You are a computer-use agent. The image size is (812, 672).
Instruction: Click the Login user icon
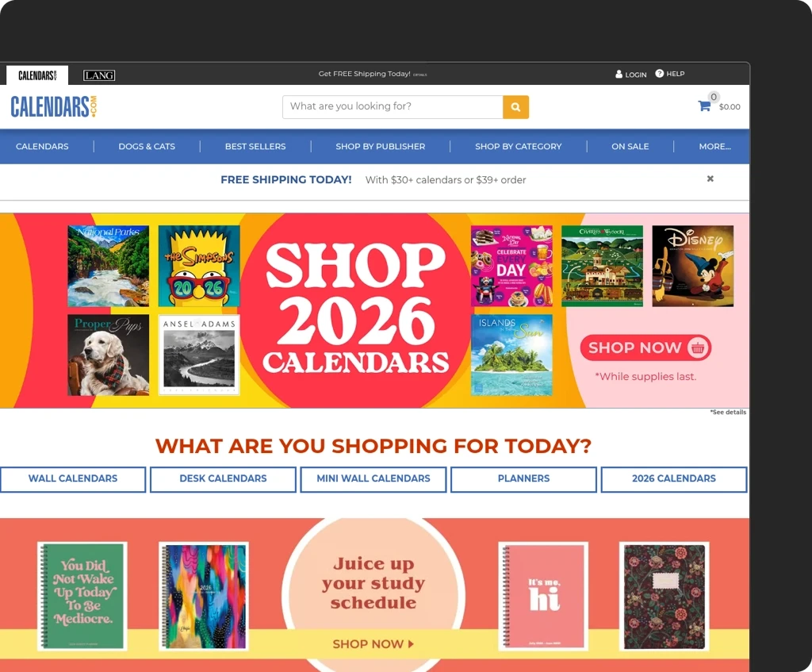pyautogui.click(x=619, y=74)
